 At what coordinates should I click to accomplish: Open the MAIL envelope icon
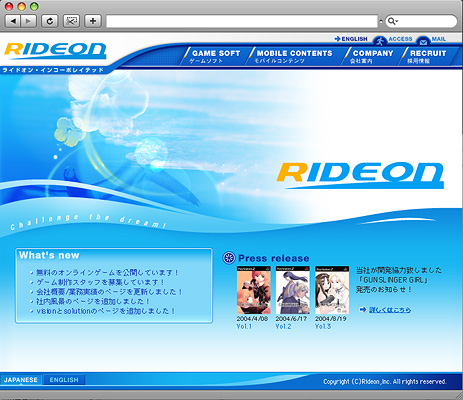point(423,41)
